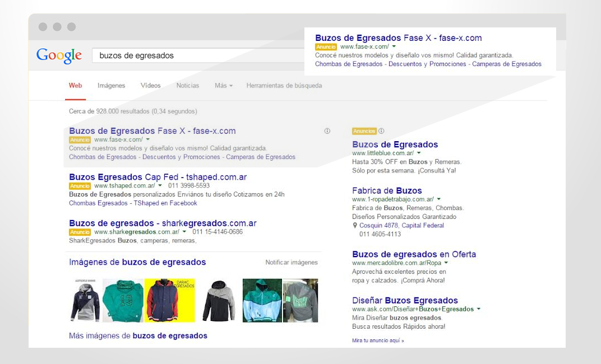
Task: Select the Web search tab
Action: (x=76, y=86)
